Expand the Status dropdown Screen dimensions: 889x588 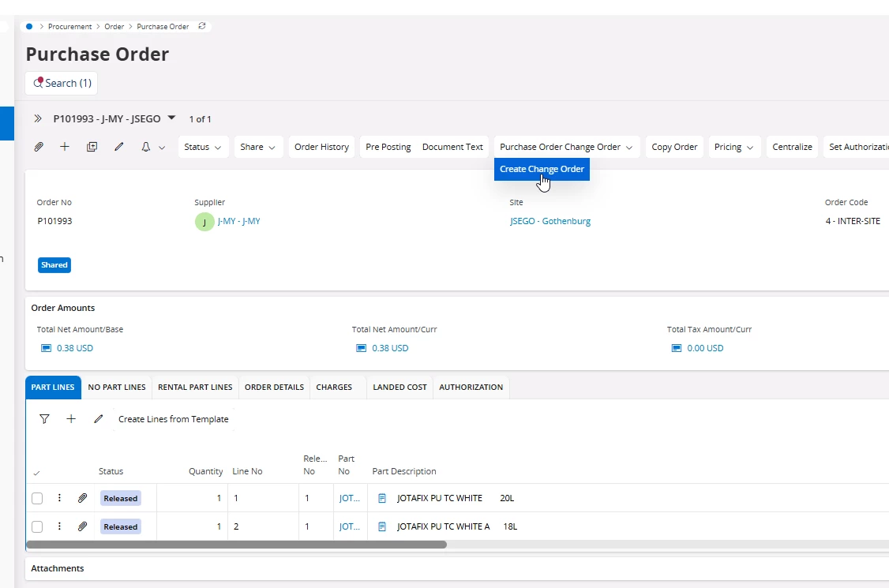point(203,147)
